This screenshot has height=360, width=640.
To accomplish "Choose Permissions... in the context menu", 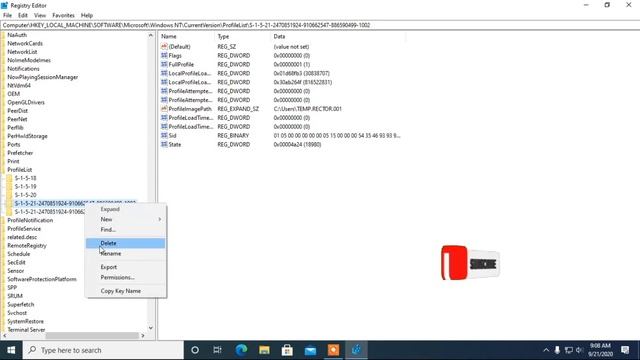I will [x=125, y=278].
